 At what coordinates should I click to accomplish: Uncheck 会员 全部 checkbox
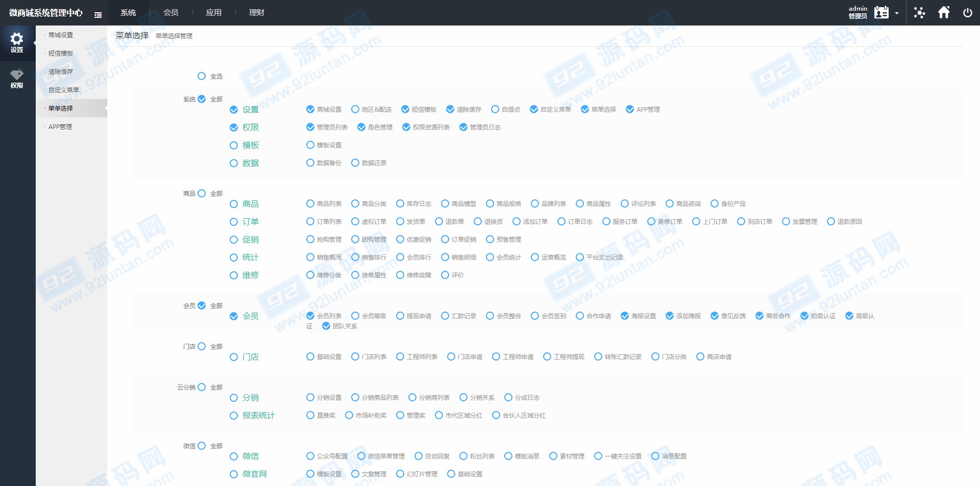(202, 306)
